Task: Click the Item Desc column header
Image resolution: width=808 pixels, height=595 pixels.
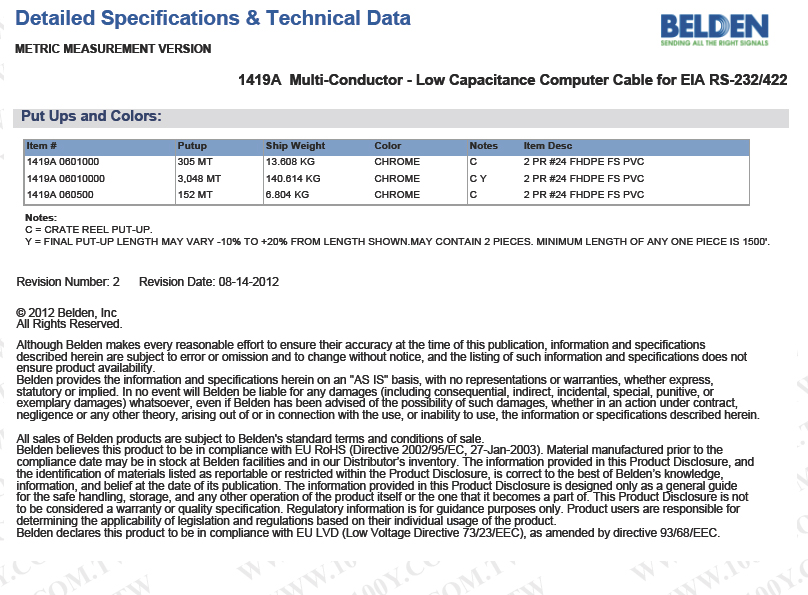Action: [548, 146]
